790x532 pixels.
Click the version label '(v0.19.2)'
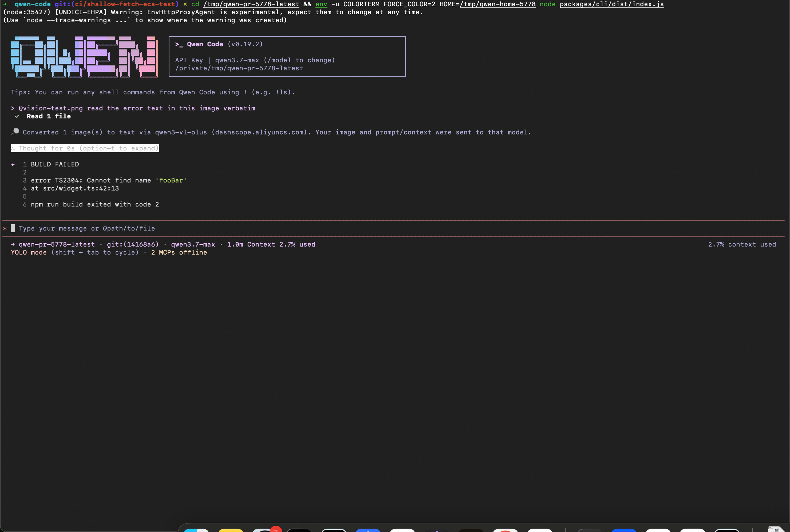pyautogui.click(x=245, y=44)
